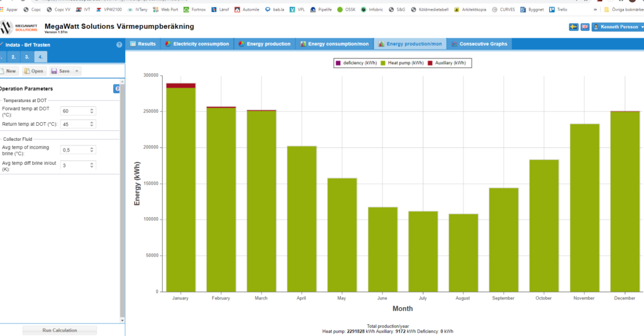Open the Indata panel help icon

click(x=119, y=45)
